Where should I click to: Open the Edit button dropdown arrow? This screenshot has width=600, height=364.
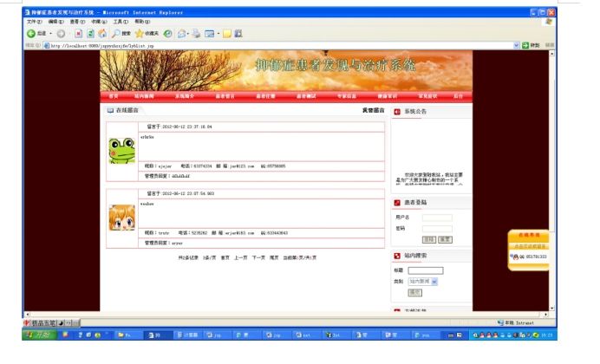point(218,34)
